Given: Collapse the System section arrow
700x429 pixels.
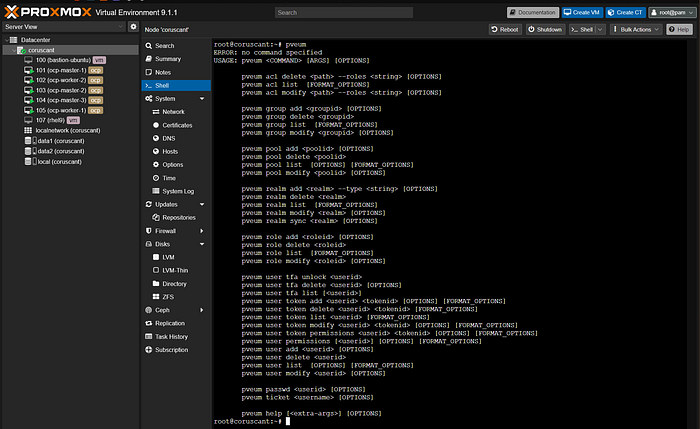Looking at the screenshot, I should click(202, 99).
